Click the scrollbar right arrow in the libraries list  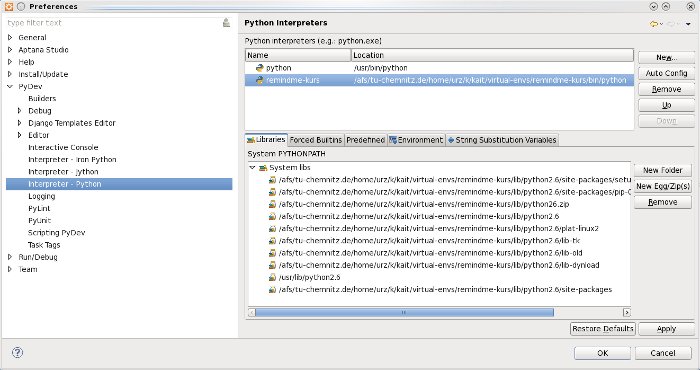tap(626, 312)
